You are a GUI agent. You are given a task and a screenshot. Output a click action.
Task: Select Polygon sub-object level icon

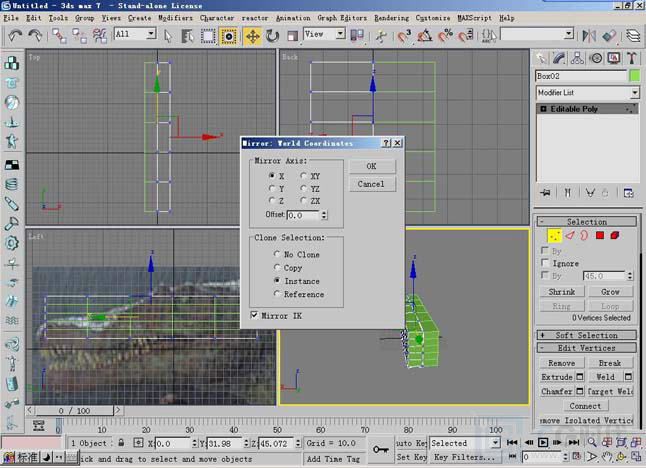tap(600, 236)
